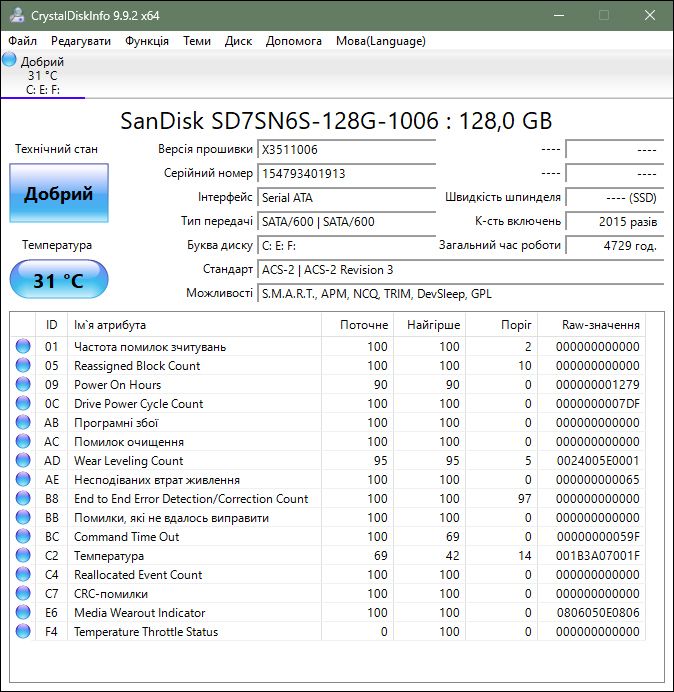674x692 pixels.
Task: Click raw value 000000001279 of Power On Hours
Action: [x=598, y=385]
